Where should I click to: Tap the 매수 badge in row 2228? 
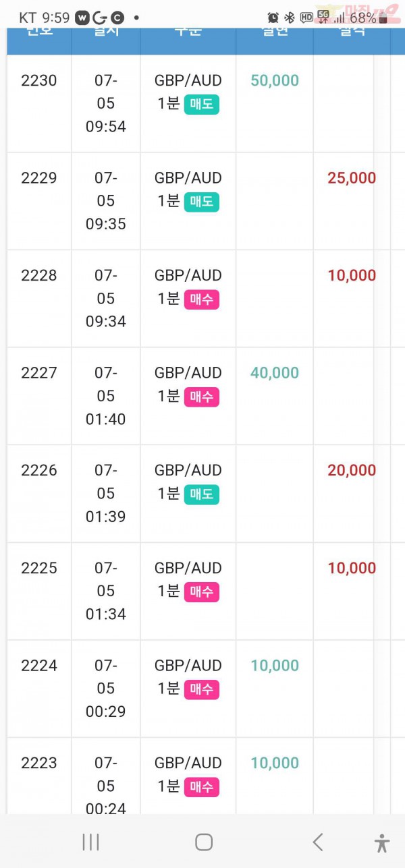201,299
